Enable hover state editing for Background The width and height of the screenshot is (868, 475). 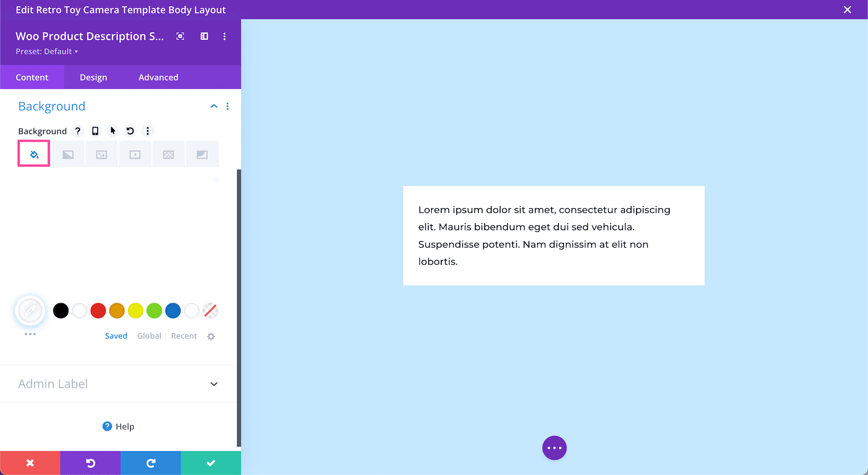tap(112, 131)
